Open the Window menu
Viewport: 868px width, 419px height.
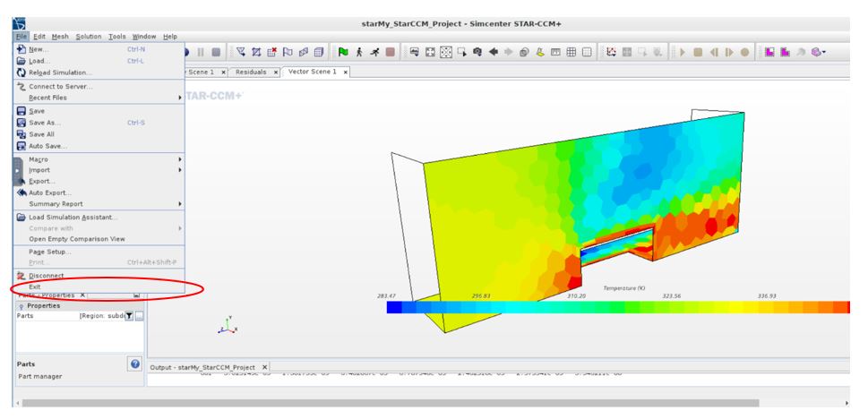(144, 37)
